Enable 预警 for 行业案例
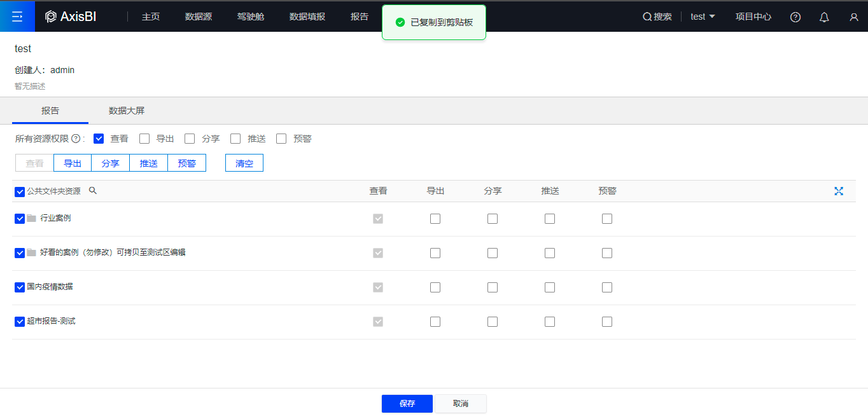Screen dimensions: 868x419 (607, 219)
